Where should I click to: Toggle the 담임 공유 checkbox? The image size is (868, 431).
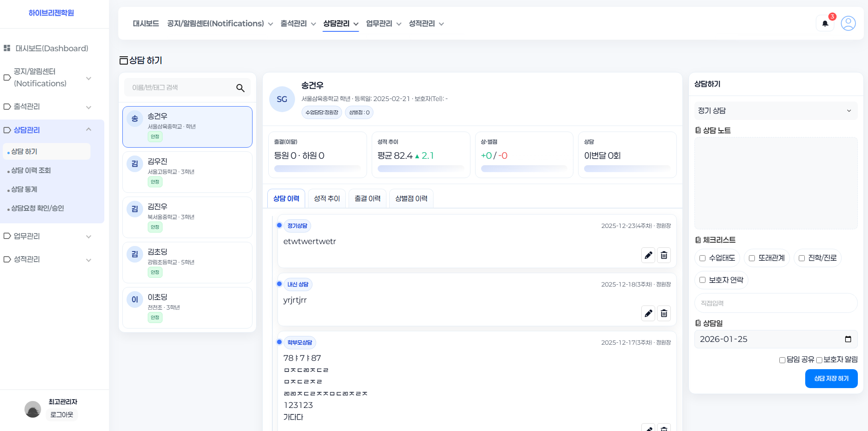coord(782,360)
